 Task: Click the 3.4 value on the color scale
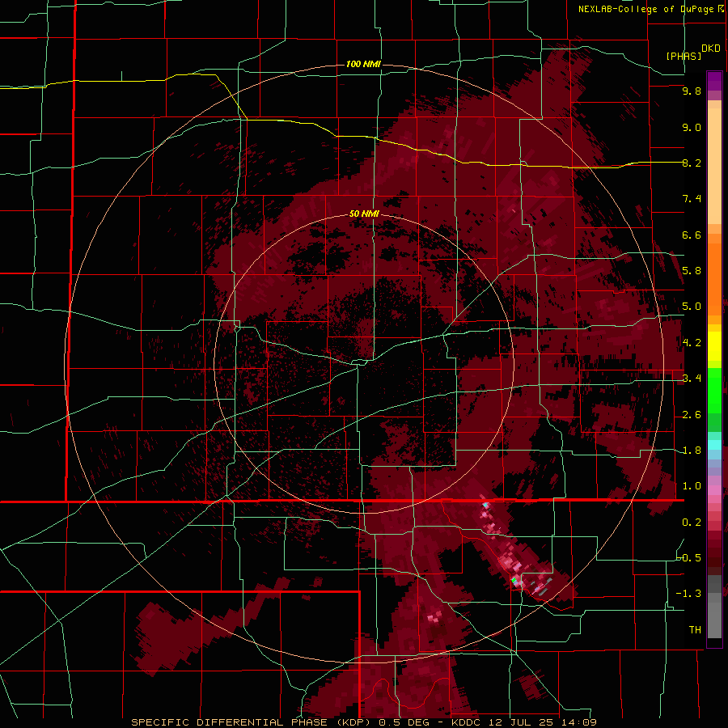coord(692,379)
